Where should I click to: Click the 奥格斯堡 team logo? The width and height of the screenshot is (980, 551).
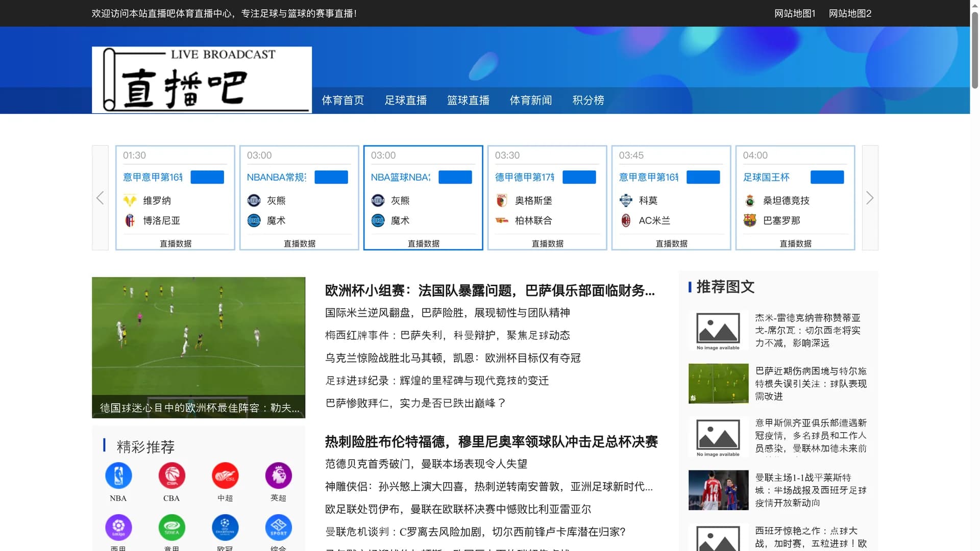502,201
